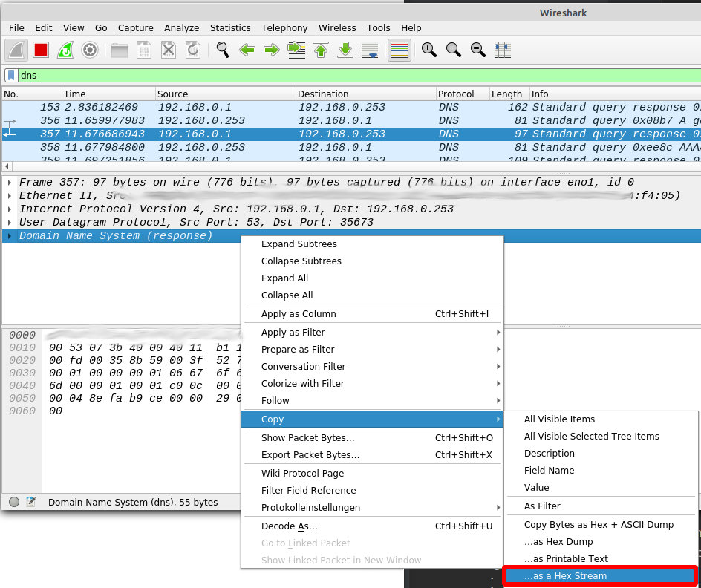Open capture options gear icon
This screenshot has height=588, width=701.
click(90, 50)
